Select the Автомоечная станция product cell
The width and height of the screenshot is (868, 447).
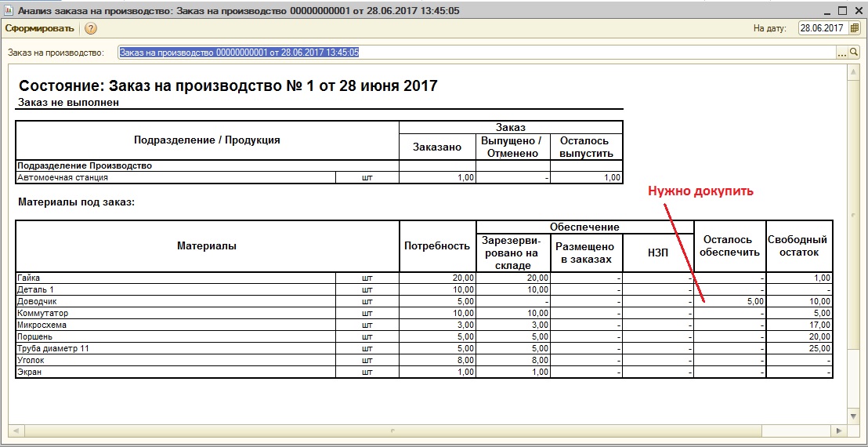[175, 178]
